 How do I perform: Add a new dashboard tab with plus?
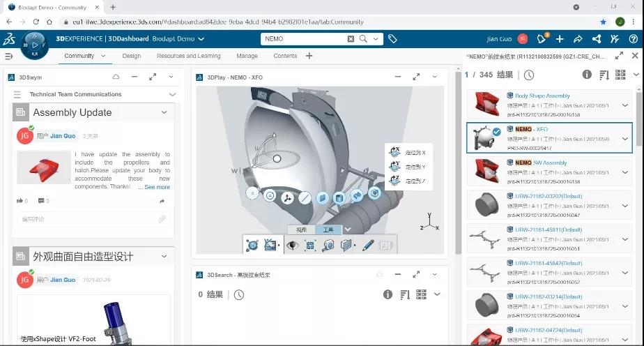(x=309, y=56)
